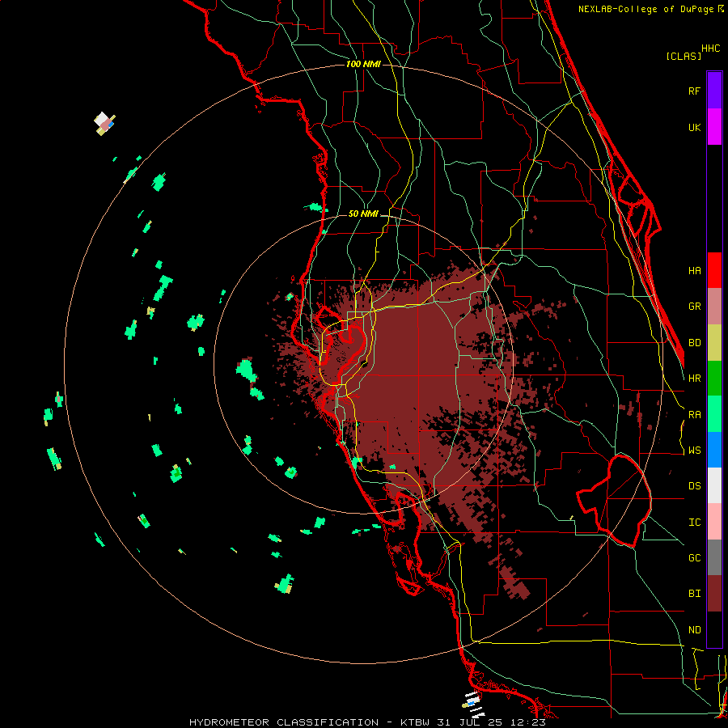
Task: Click the HR heavy rain green swatch
Action: point(714,379)
